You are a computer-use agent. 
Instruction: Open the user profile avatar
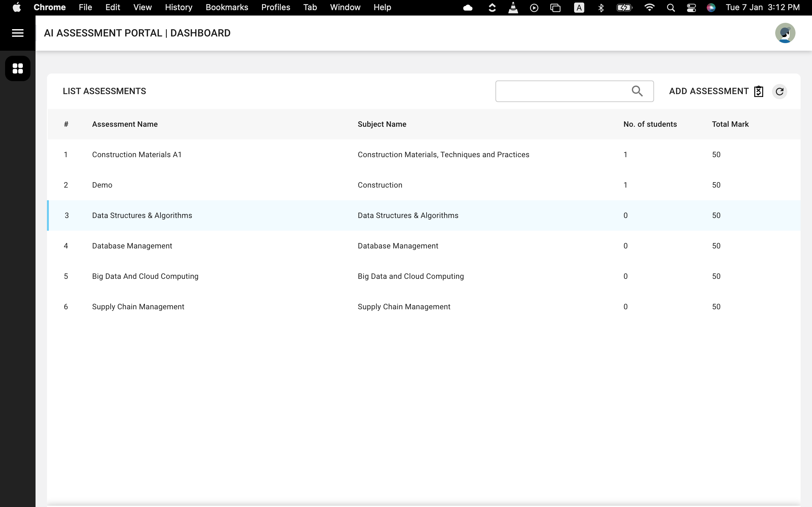(785, 33)
